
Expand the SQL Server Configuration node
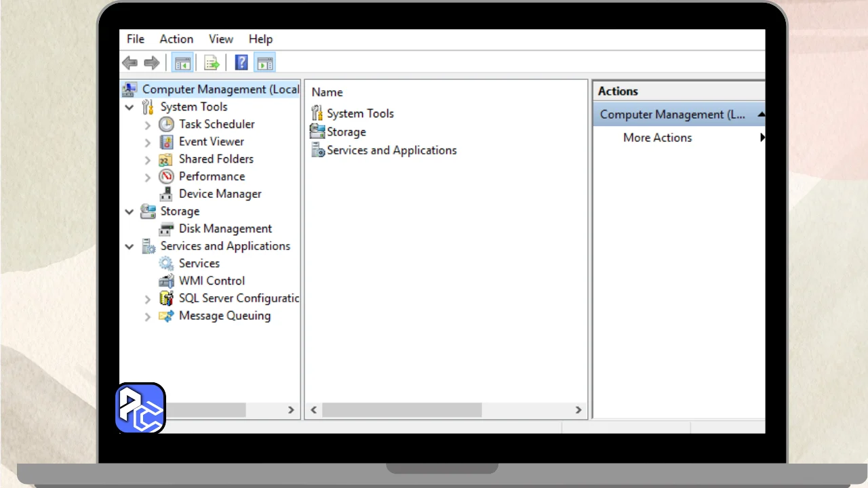148,299
